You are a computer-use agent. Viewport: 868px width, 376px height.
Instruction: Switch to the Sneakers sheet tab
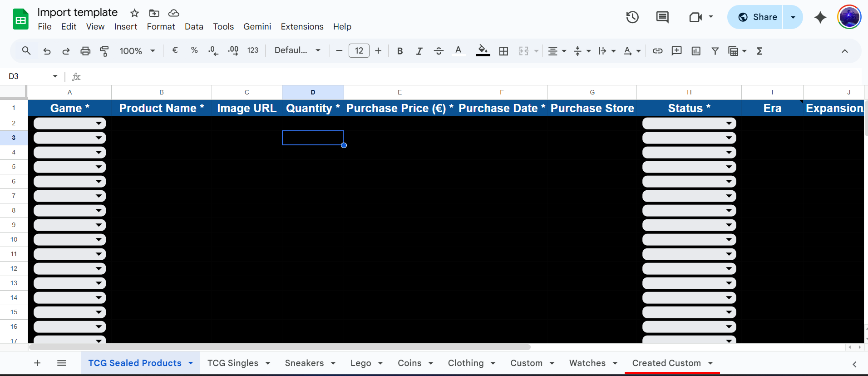tap(304, 363)
